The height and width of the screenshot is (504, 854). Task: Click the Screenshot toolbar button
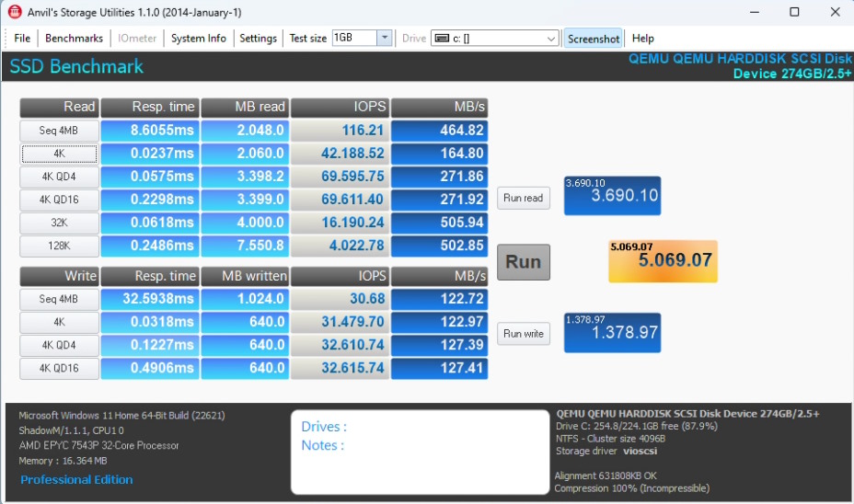[594, 39]
